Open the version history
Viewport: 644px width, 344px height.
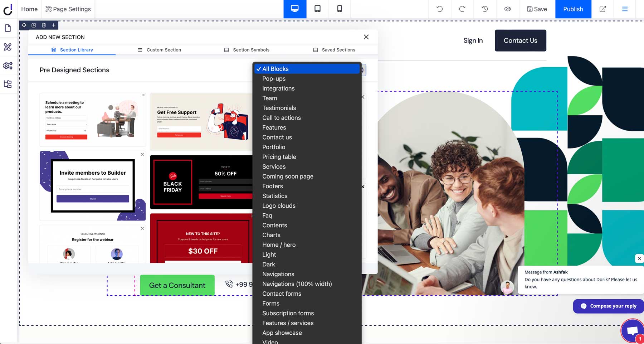[485, 9]
